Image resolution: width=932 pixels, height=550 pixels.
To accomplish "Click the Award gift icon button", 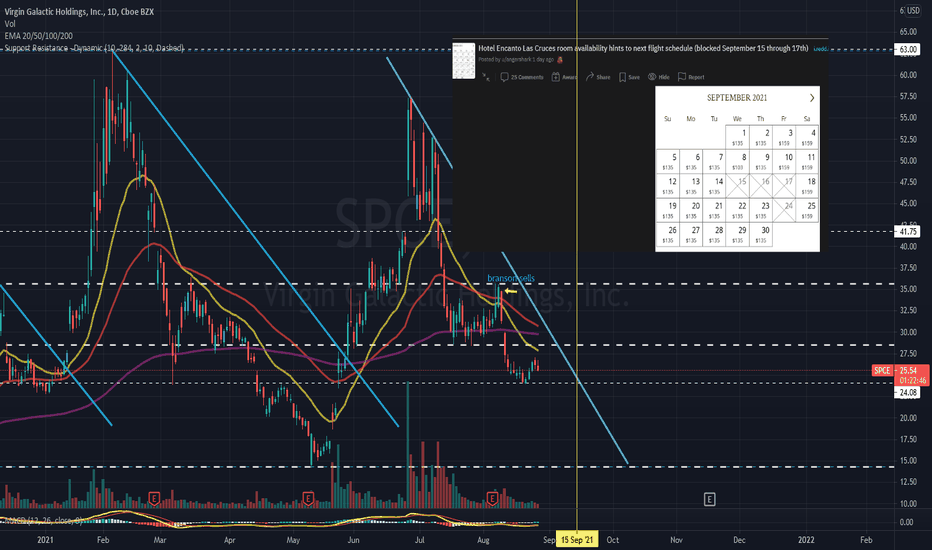I will 564,77.
